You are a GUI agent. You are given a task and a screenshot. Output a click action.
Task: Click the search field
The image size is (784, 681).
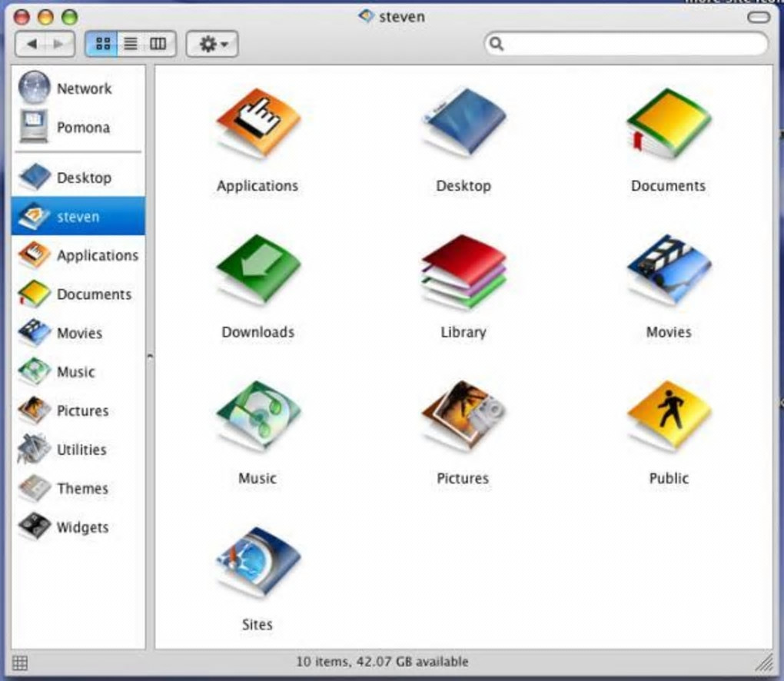click(x=626, y=44)
